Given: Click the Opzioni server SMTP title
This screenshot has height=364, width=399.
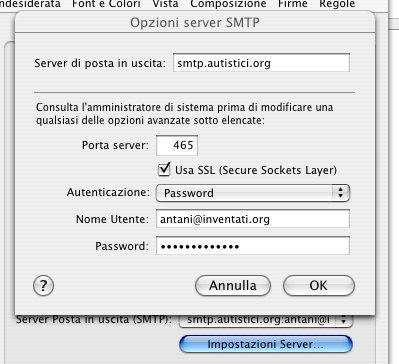Looking at the screenshot, I should (195, 23).
